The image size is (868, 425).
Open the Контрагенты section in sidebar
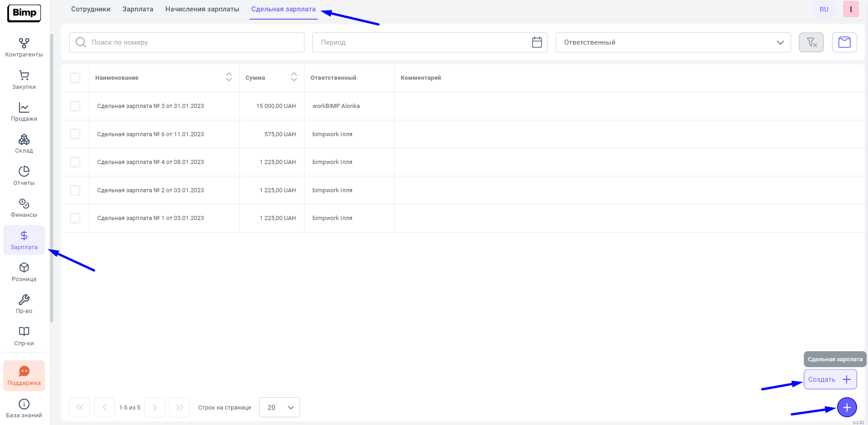[x=24, y=47]
